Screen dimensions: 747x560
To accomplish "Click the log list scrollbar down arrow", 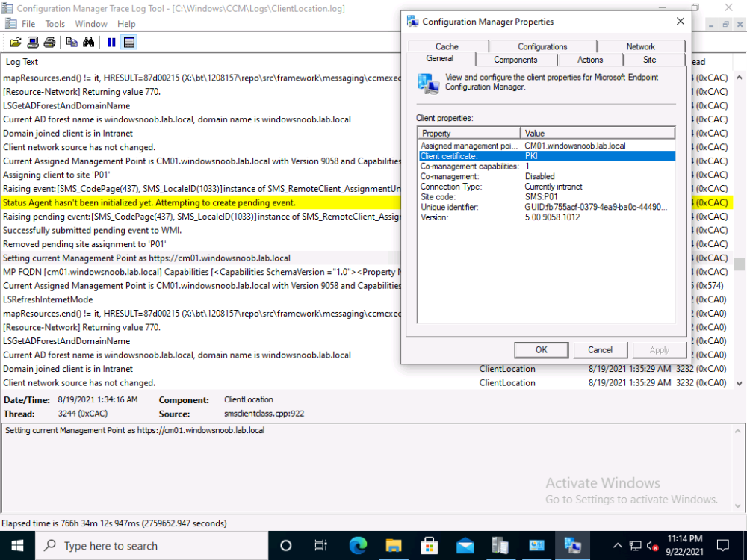I will 739,383.
